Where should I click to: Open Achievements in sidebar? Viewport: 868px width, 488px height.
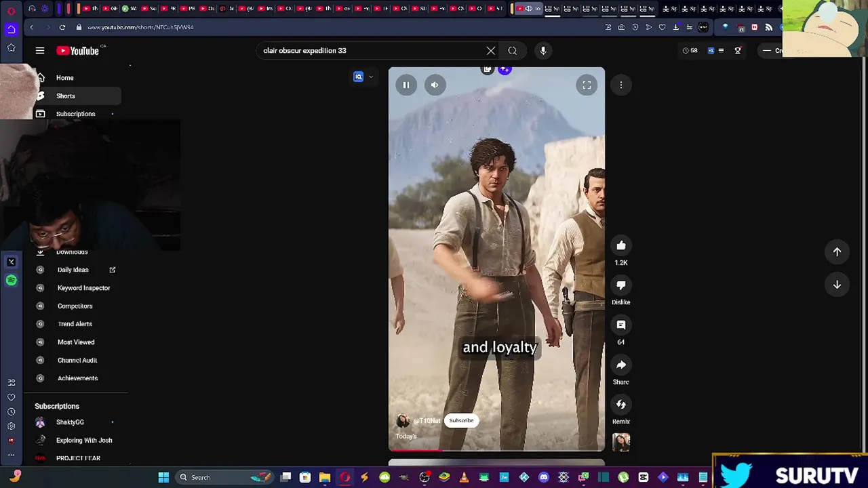point(77,378)
